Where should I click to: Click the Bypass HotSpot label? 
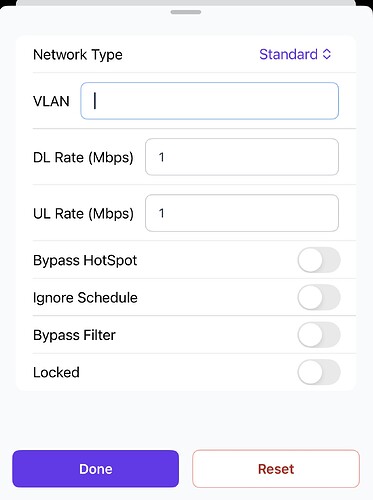tap(85, 260)
